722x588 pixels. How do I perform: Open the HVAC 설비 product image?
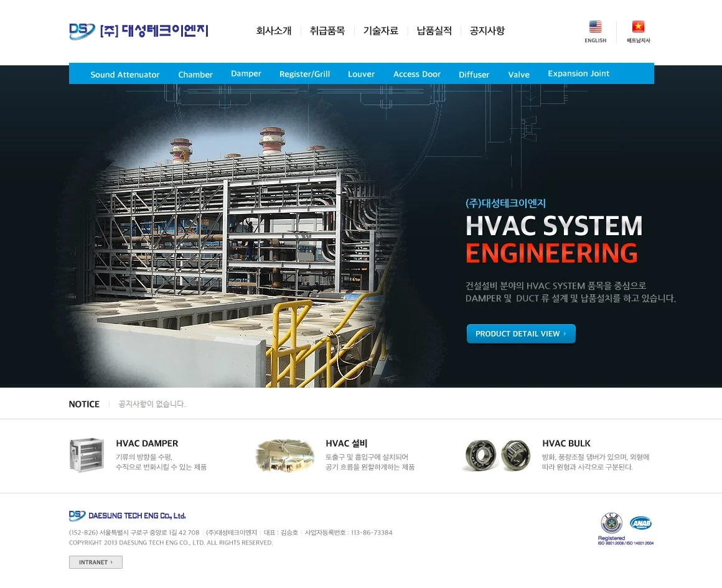click(x=284, y=455)
